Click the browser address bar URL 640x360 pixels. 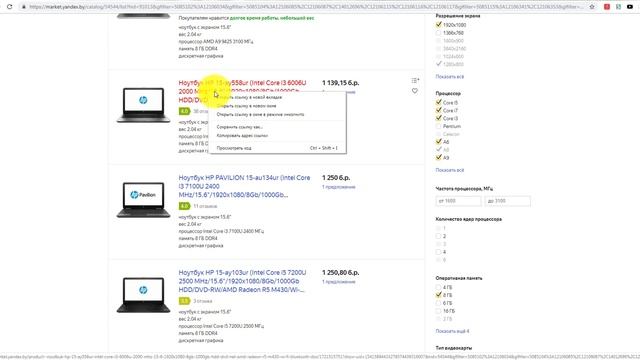(306, 7)
